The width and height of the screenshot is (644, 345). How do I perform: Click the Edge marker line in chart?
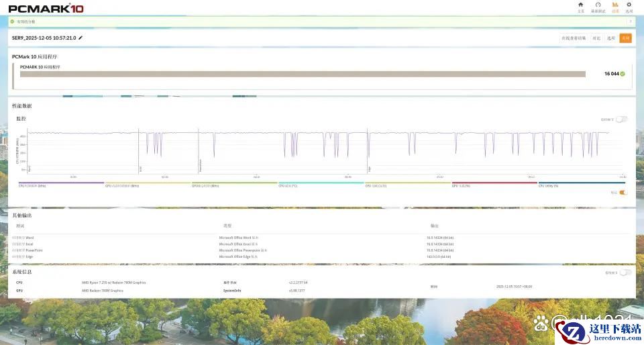click(367, 151)
